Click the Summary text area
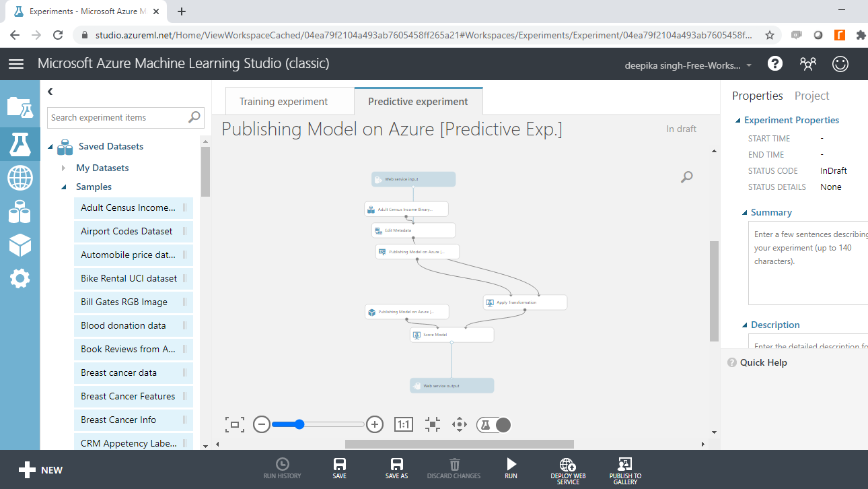The height and width of the screenshot is (489, 868). (808, 263)
